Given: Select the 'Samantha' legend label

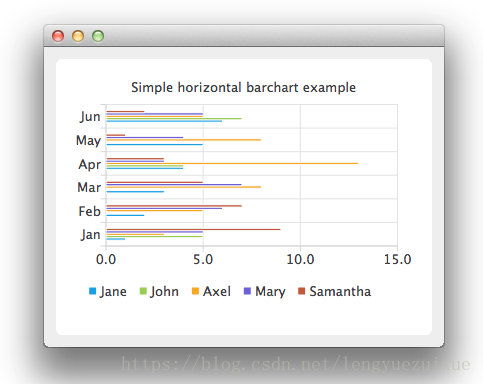Looking at the screenshot, I should (340, 292).
